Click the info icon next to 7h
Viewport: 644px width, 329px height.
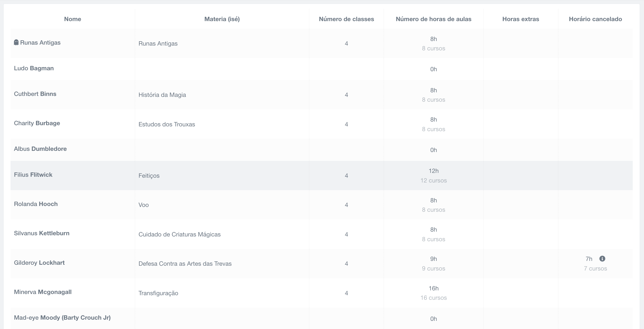tap(602, 258)
